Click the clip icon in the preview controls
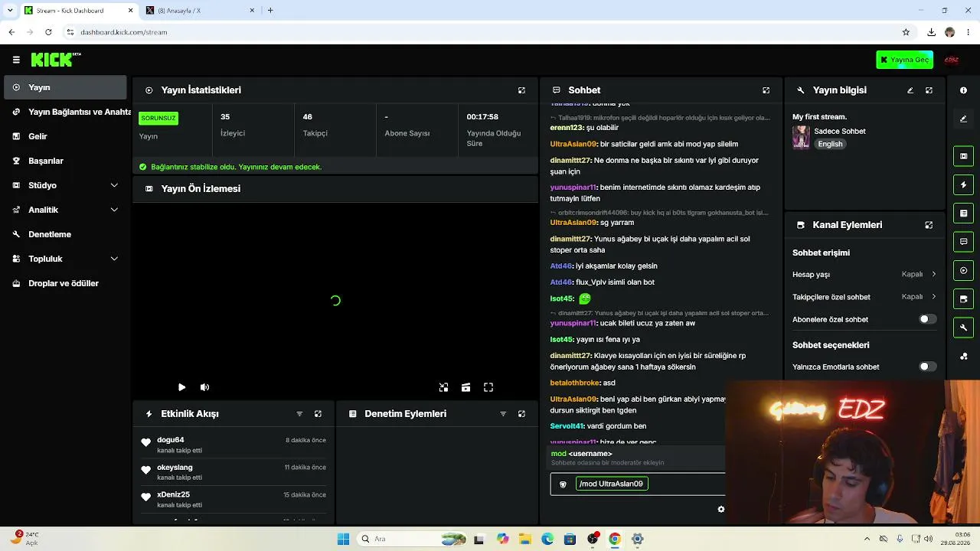This screenshot has height=551, width=980. [465, 387]
